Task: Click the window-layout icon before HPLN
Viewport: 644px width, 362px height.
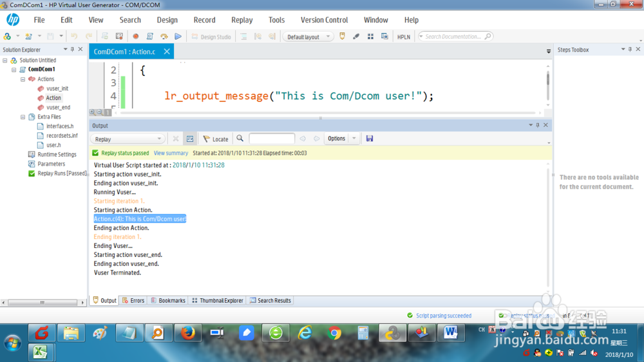Action: (x=384, y=37)
